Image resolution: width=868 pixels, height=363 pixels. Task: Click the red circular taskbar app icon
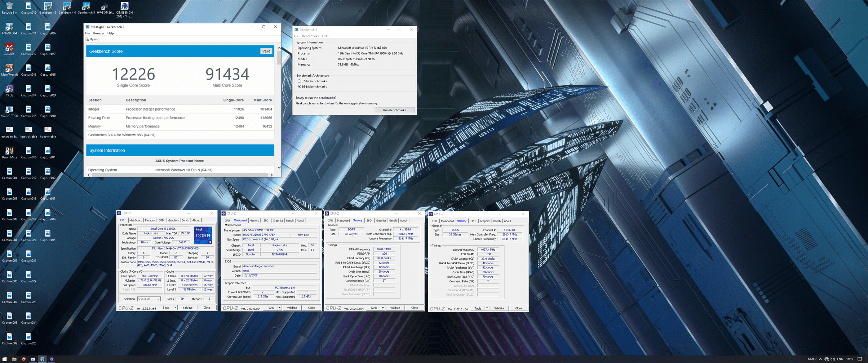[x=24, y=359]
